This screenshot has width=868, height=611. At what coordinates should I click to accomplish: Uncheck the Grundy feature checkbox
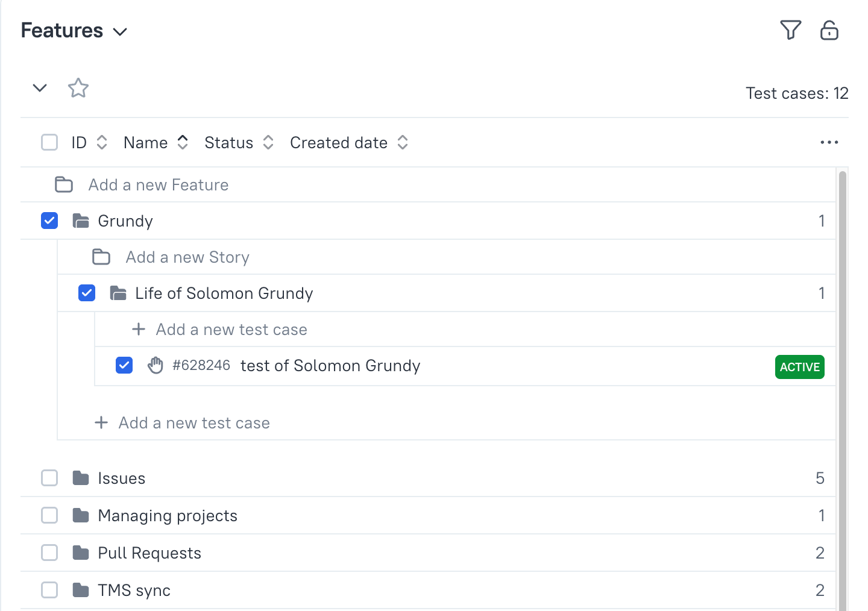[x=49, y=221]
